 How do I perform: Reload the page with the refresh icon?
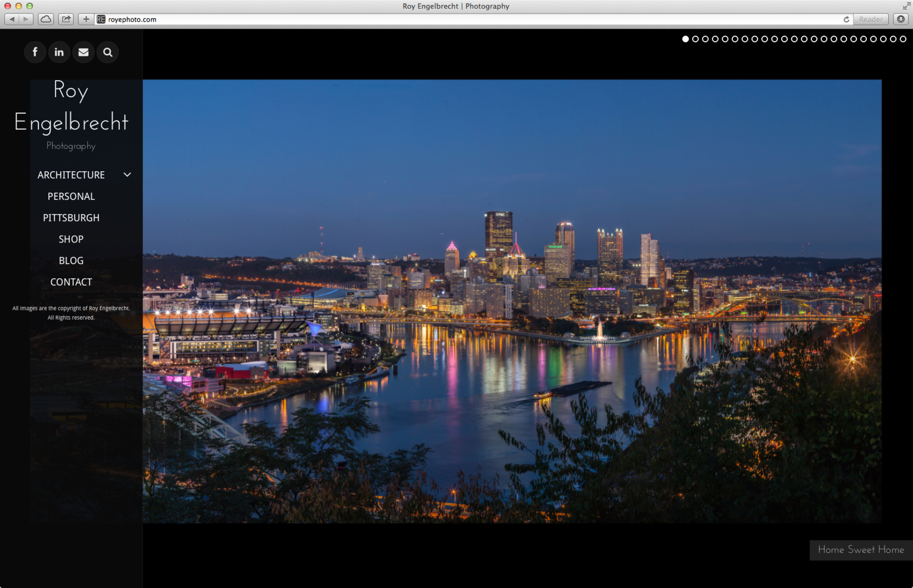[847, 19]
